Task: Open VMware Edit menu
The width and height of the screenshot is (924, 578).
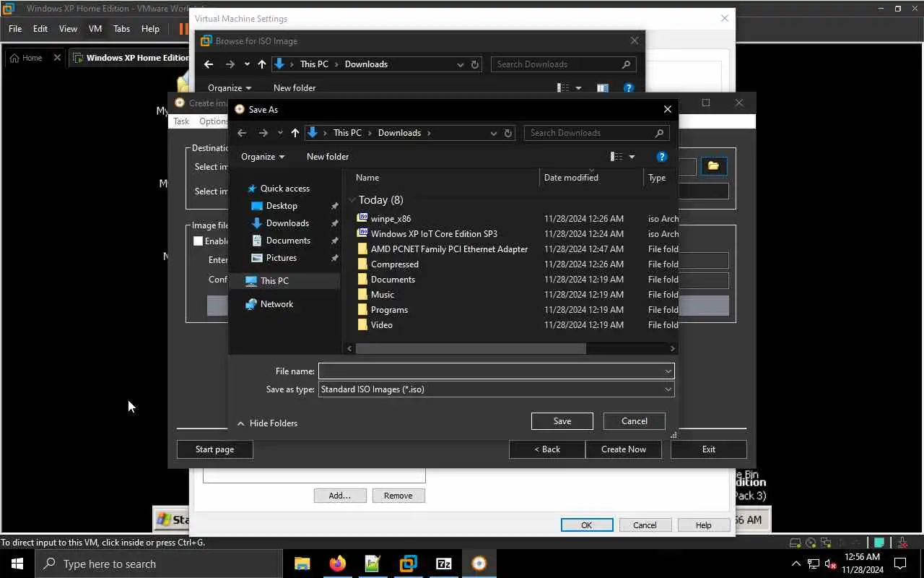Action: point(40,29)
